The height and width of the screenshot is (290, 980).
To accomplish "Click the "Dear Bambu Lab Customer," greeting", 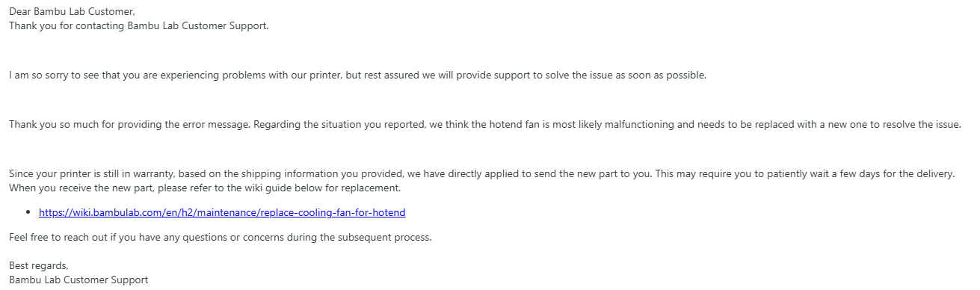I will pyautogui.click(x=62, y=12).
